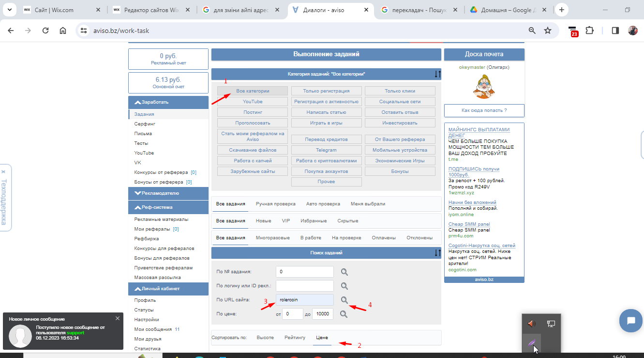Image resolution: width=644 pixels, height=358 pixels.
Task: Expand the Рекламодателю sidebar section
Action: [168, 193]
